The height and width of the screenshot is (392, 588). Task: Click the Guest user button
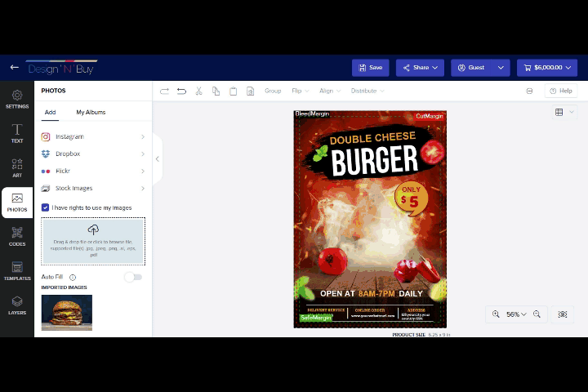471,68
